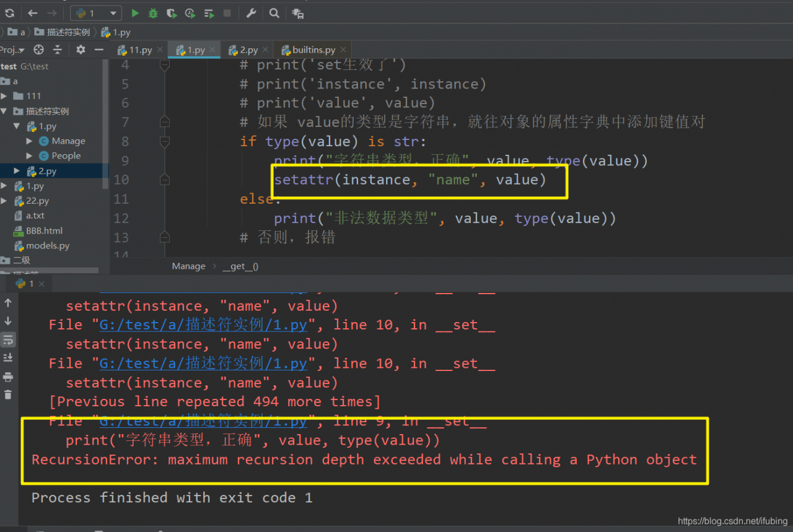Click the synchronize refresh icon in the toolbar

point(9,13)
